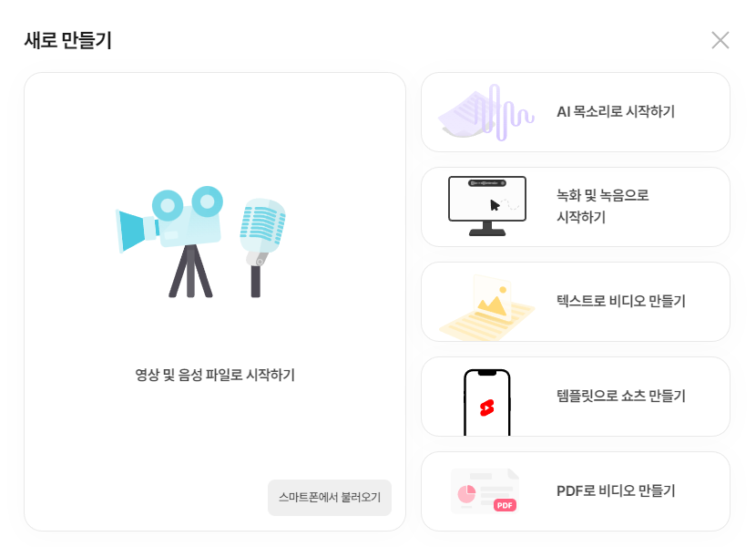
Task: Click 영상 및 음성 파일로 시작하기 text
Action: pos(215,375)
